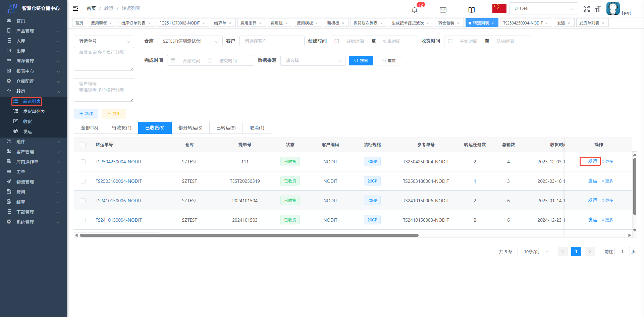Click the 客户编码 query text area
Image resolution: width=644 pixels, height=317 pixels.
104,90
